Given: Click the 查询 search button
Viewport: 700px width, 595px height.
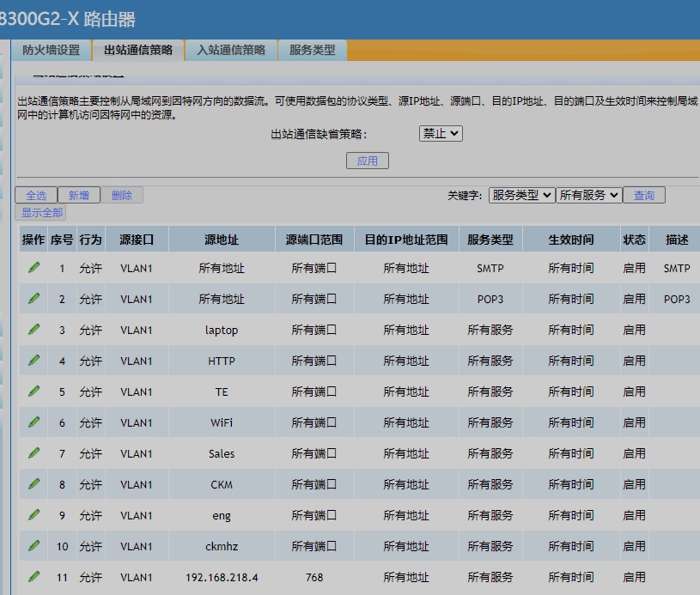Looking at the screenshot, I should pyautogui.click(x=644, y=196).
